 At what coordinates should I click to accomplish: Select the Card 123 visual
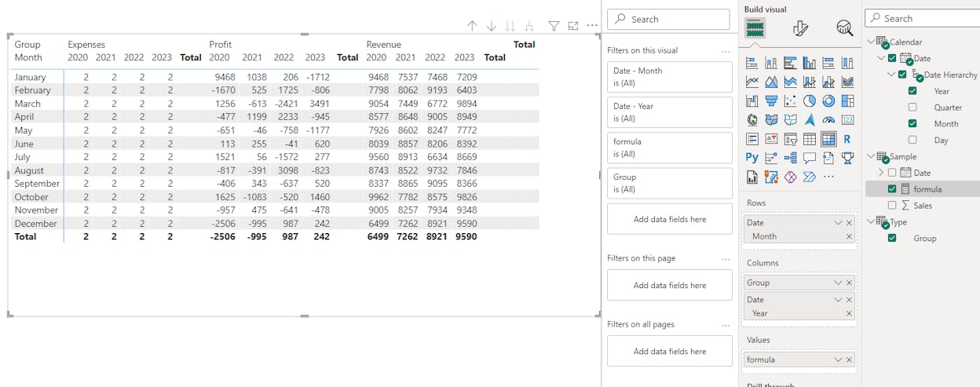(x=847, y=120)
